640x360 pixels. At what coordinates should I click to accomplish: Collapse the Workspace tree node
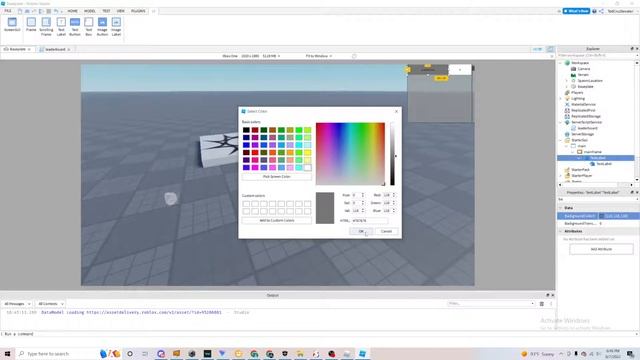(560, 63)
